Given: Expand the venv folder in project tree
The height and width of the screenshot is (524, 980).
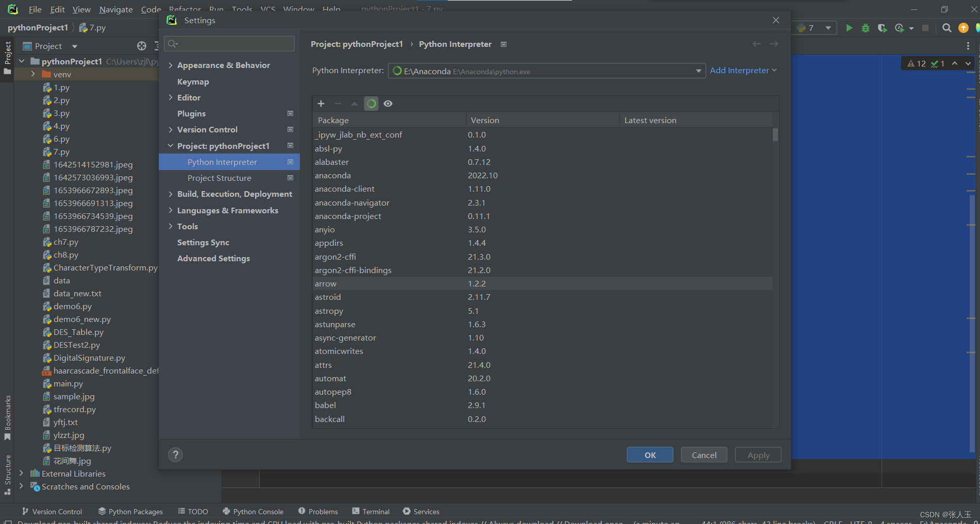Looking at the screenshot, I should pos(33,74).
